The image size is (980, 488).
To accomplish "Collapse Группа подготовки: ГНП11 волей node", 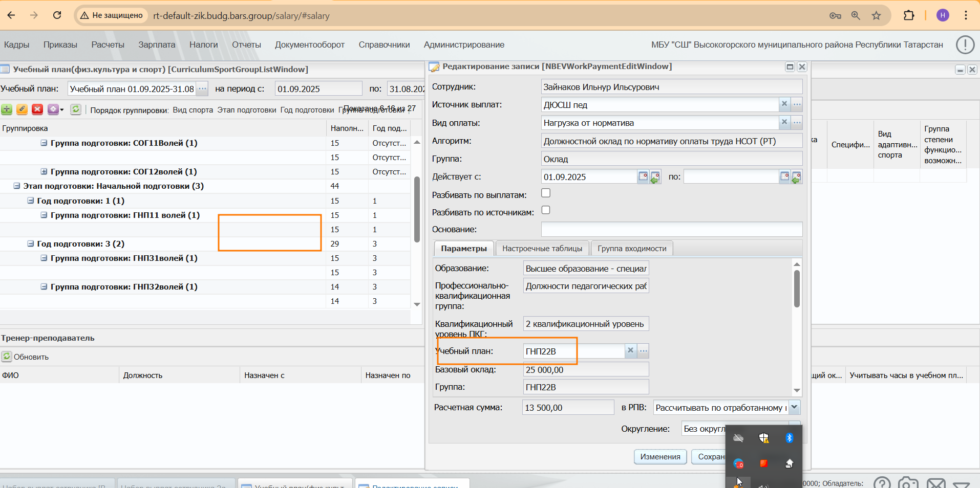I will point(44,215).
